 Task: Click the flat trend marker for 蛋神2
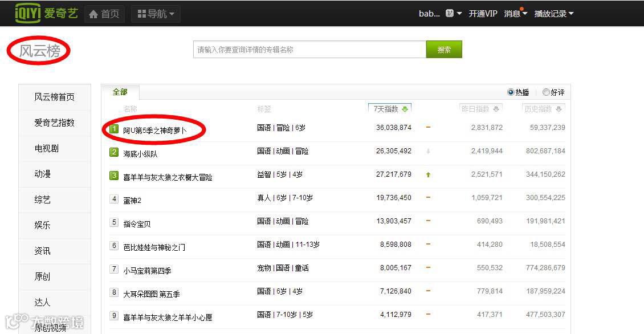[428, 198]
